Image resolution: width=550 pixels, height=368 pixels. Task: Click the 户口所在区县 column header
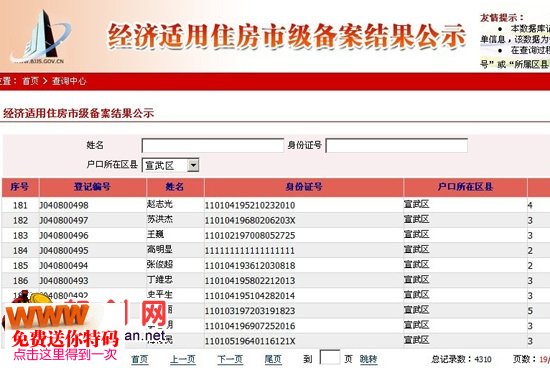pyautogui.click(x=465, y=187)
